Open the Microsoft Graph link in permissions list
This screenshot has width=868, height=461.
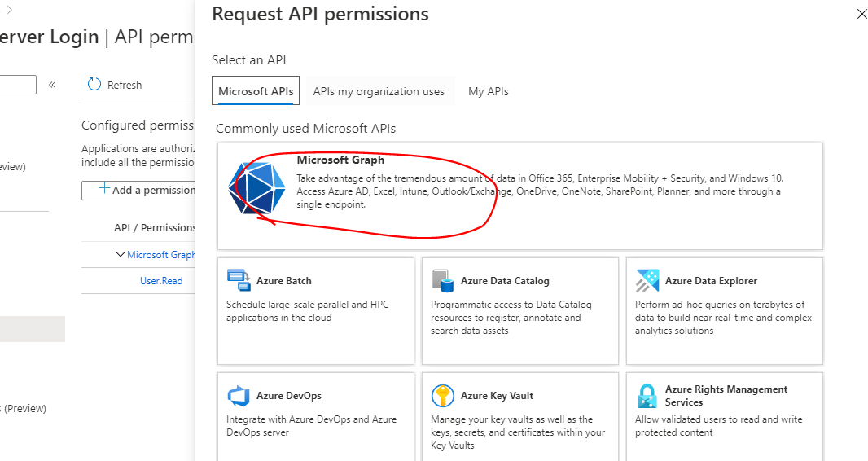click(161, 255)
